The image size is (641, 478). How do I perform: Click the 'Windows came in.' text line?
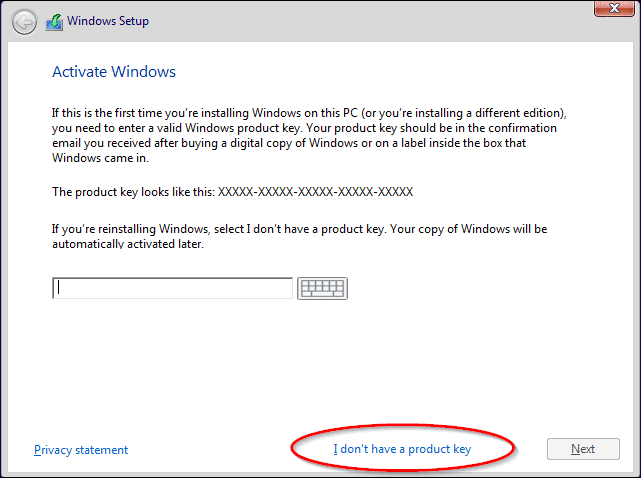(100, 158)
